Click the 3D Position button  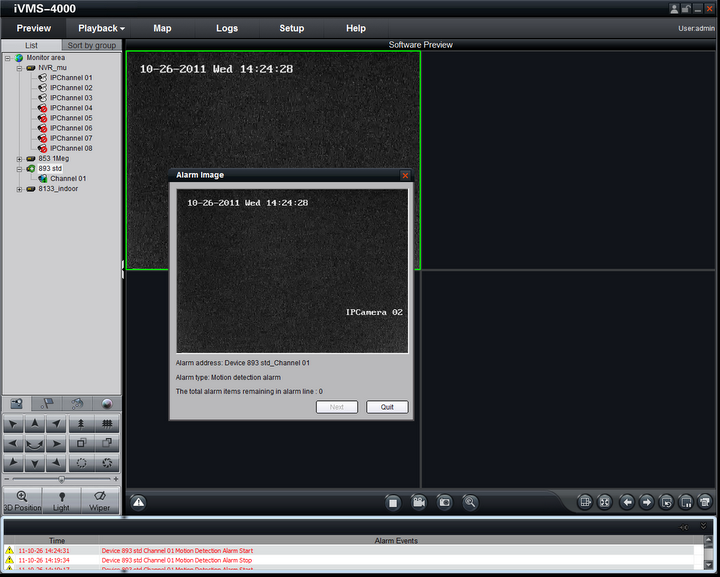[x=22, y=500]
